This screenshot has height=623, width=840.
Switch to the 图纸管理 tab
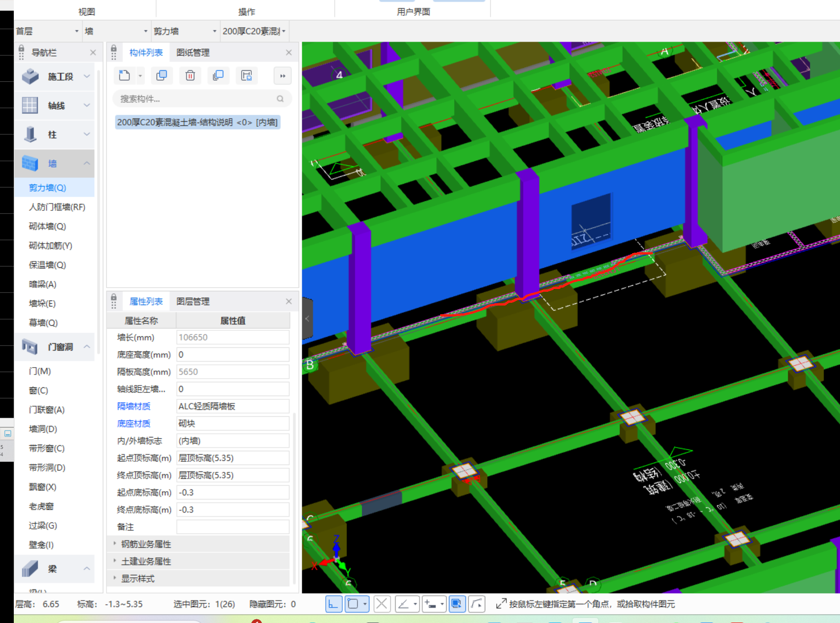(193, 52)
